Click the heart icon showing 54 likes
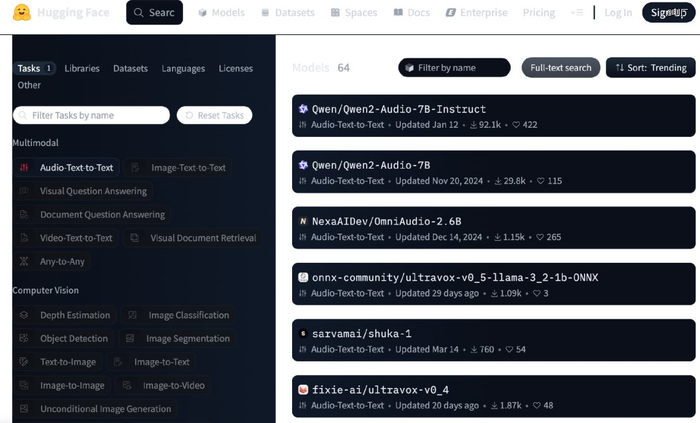Viewport: 700px width, 423px height. click(x=509, y=349)
